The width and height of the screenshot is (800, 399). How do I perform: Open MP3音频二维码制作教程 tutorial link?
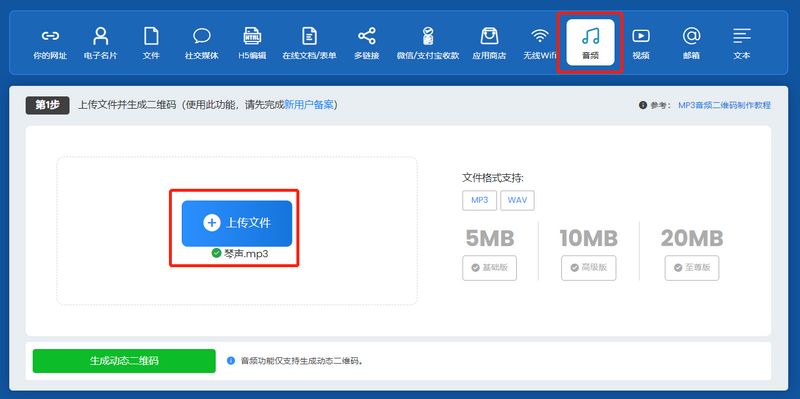point(724,106)
